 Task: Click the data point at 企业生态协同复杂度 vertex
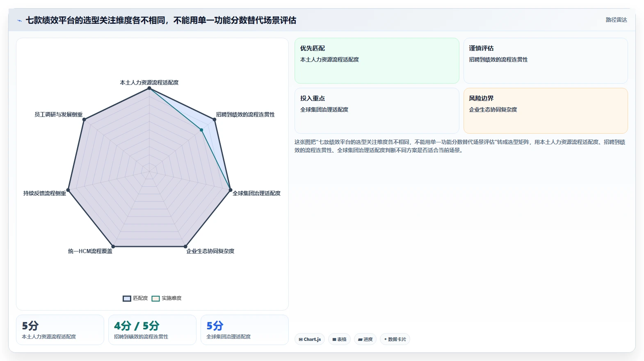click(185, 247)
